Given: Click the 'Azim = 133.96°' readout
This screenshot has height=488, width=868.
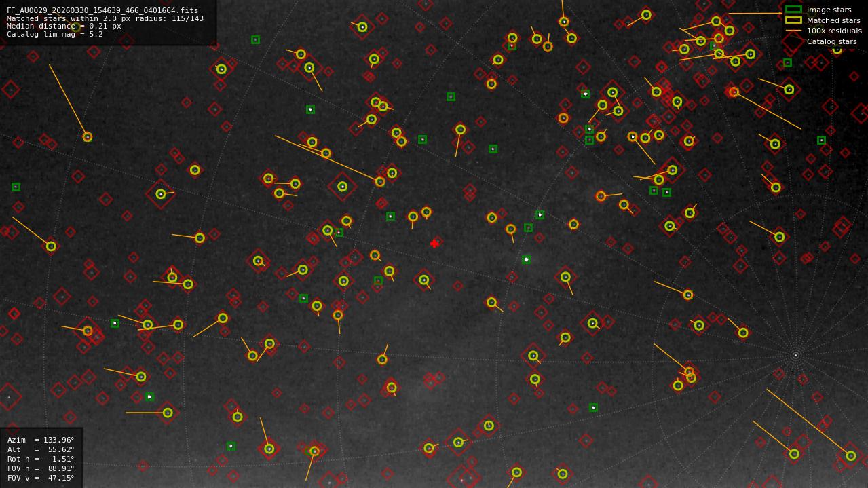Looking at the screenshot, I should pyautogui.click(x=41, y=440).
